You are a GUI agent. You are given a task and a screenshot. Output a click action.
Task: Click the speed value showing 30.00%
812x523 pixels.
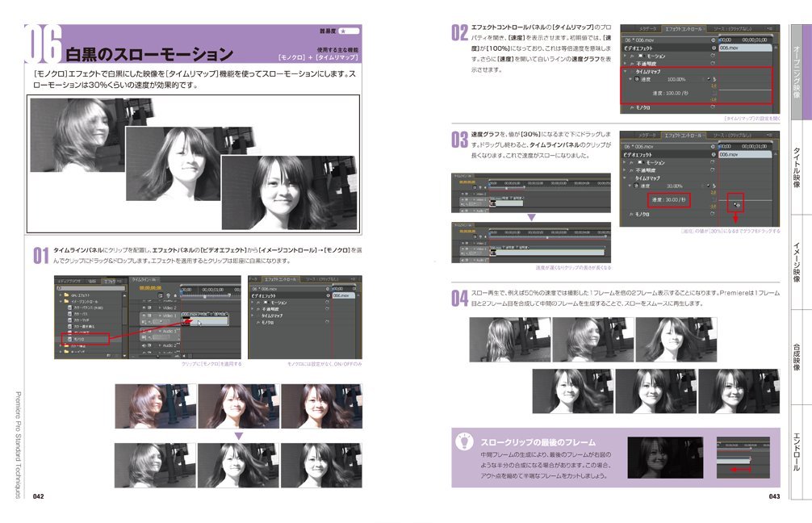676,186
